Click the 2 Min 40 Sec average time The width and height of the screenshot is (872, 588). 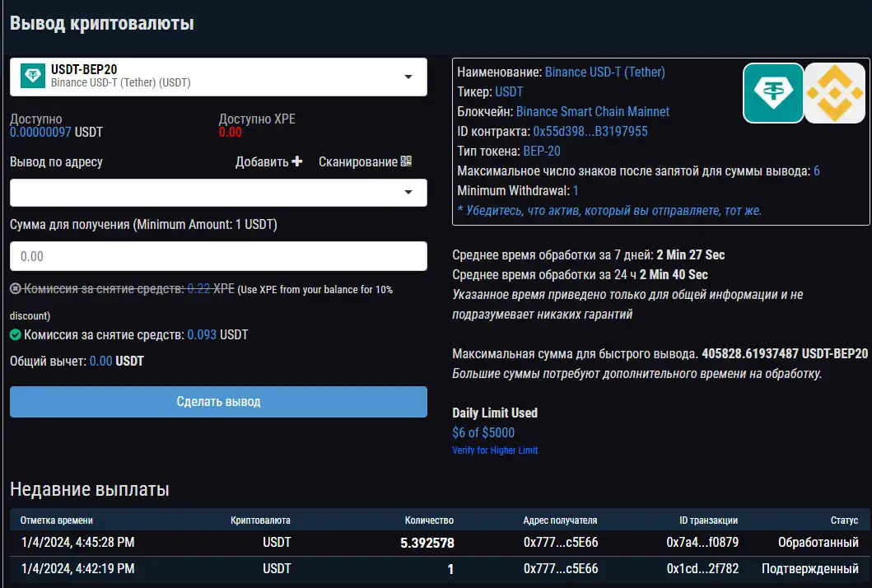[x=674, y=275]
